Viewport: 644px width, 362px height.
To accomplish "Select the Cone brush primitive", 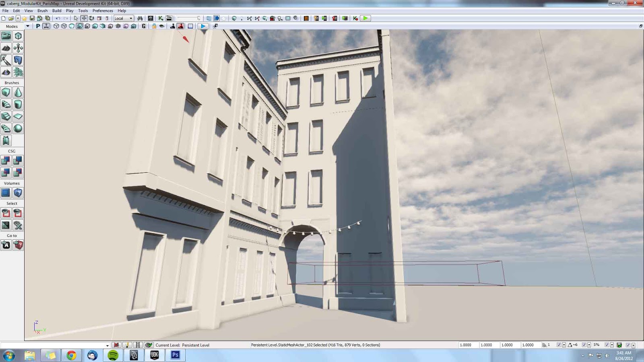I will pyautogui.click(x=18, y=92).
